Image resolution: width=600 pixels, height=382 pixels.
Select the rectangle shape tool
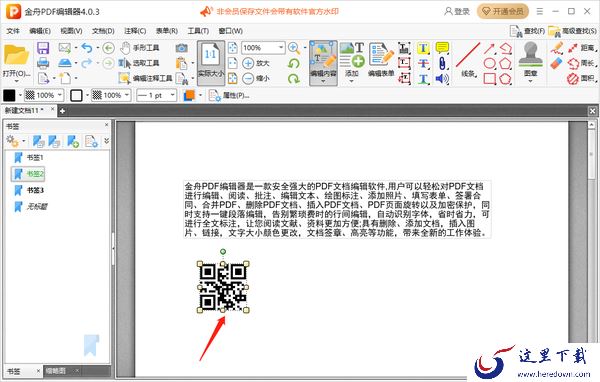click(489, 78)
